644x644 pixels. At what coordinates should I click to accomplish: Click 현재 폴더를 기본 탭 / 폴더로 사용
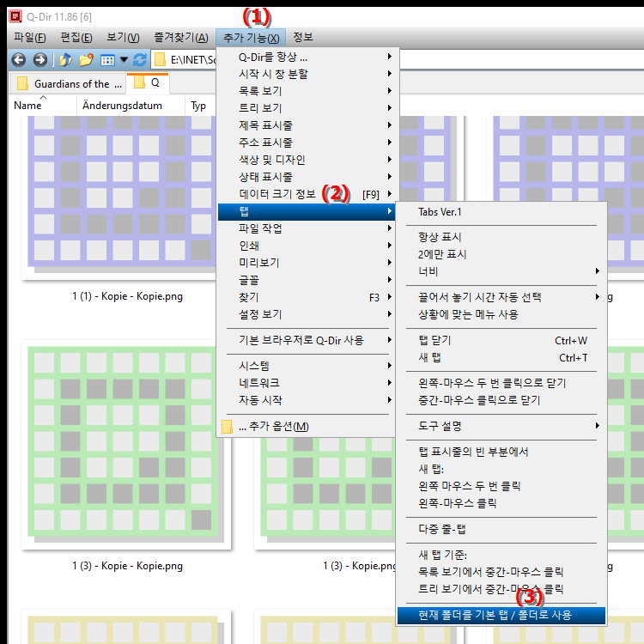[501, 616]
